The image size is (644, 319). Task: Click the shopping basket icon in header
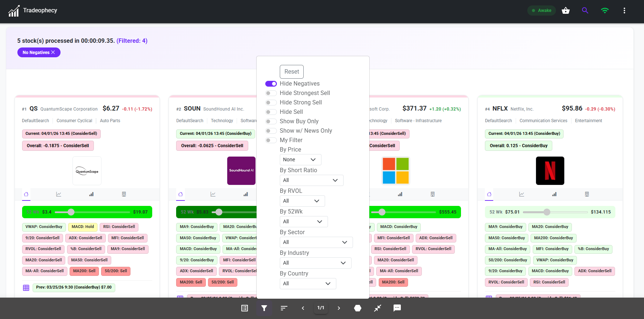(565, 11)
